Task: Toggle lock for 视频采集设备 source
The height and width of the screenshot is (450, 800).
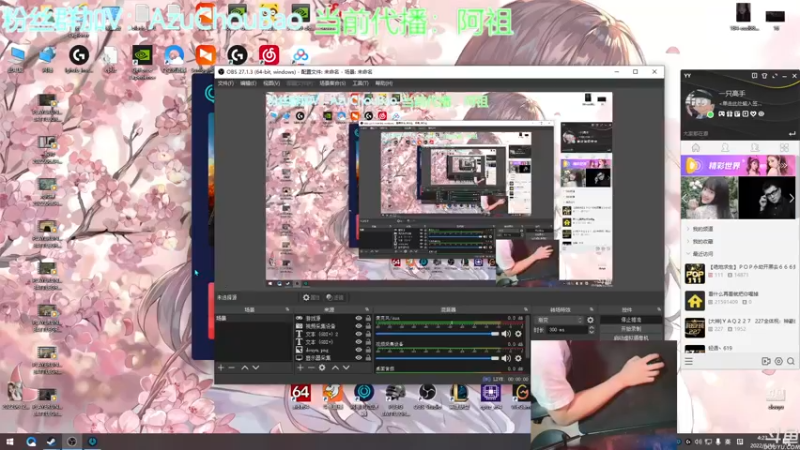Action: (x=368, y=326)
